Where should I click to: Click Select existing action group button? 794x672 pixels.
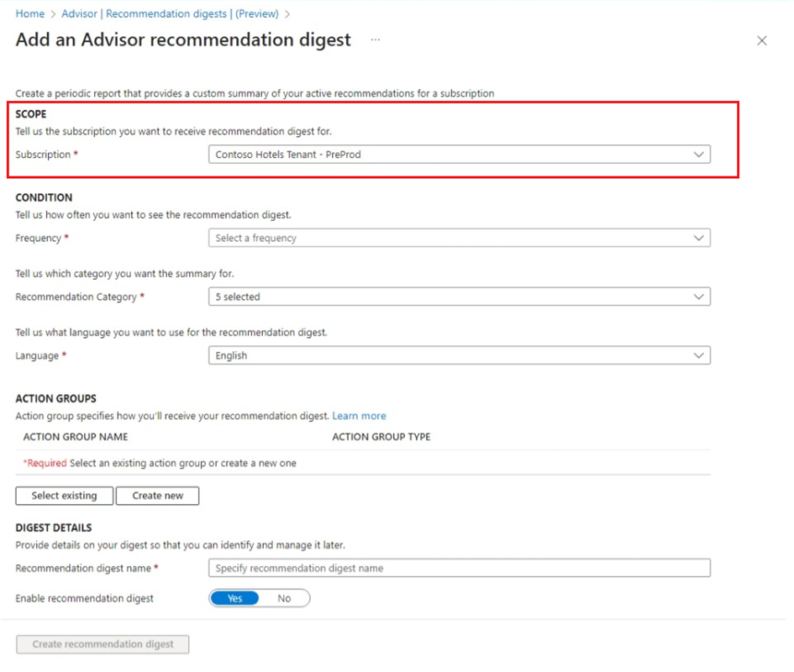pos(65,496)
